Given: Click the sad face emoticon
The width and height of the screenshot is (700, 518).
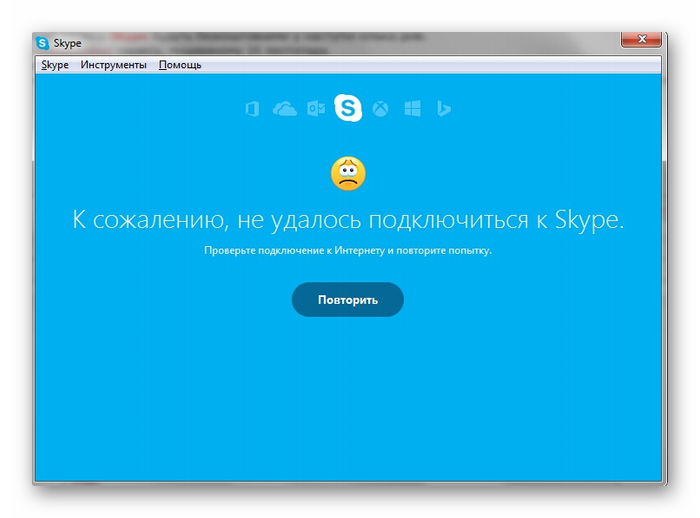Looking at the screenshot, I should pos(348,174).
